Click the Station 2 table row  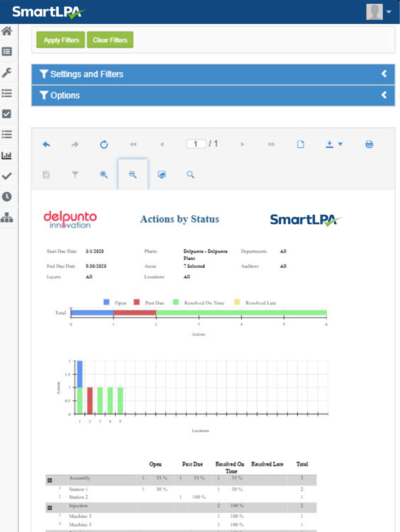click(181, 497)
